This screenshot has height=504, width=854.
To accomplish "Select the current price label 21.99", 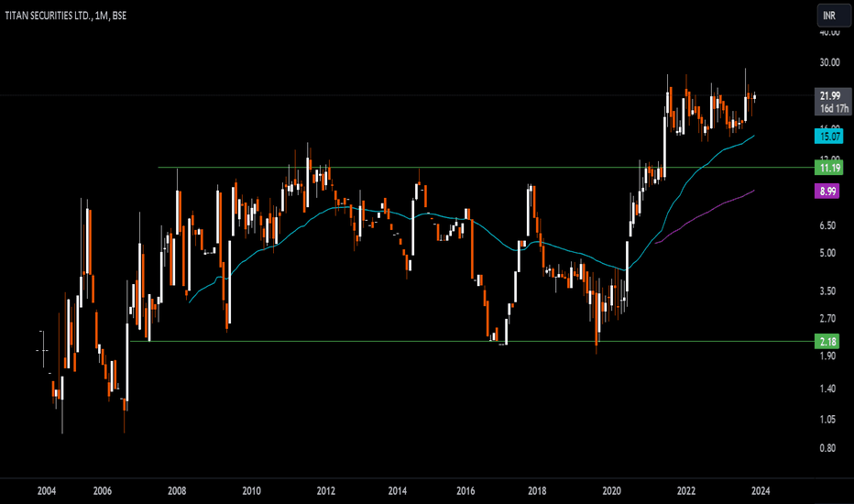I will [830, 95].
